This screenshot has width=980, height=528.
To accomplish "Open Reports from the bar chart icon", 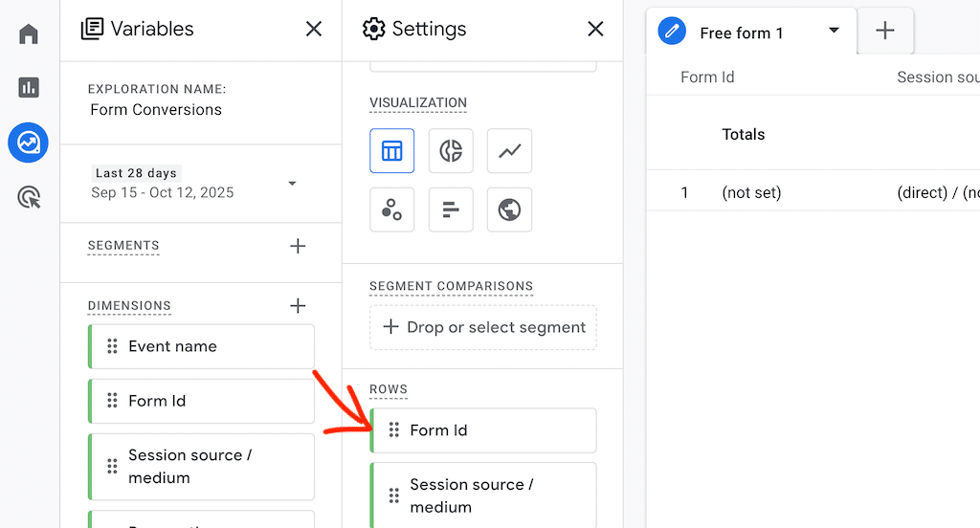I will click(x=29, y=88).
